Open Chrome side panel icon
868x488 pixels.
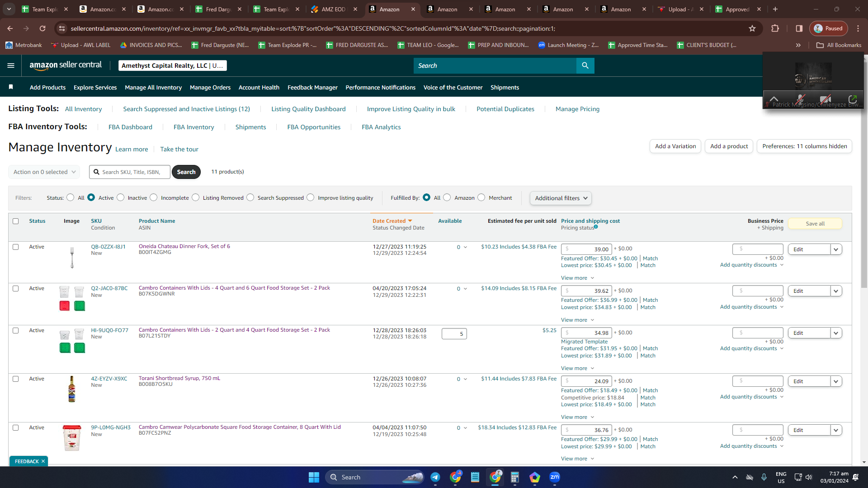pos(799,28)
